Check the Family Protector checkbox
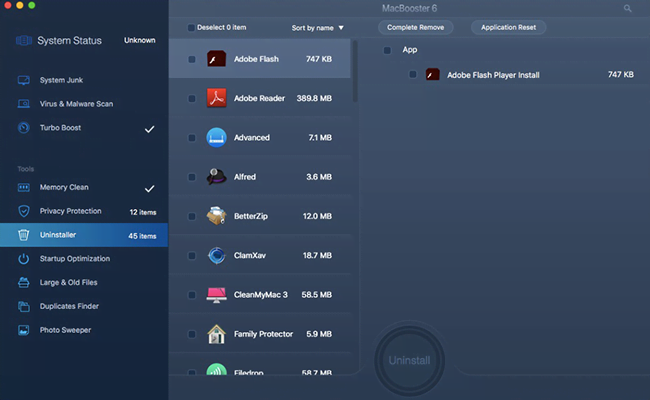 click(192, 334)
